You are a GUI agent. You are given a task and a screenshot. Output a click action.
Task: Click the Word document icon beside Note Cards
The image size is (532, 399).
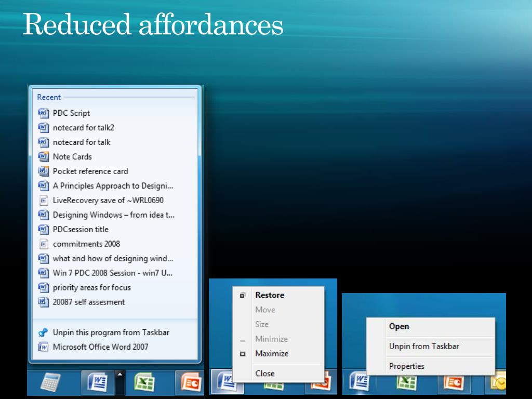point(43,157)
